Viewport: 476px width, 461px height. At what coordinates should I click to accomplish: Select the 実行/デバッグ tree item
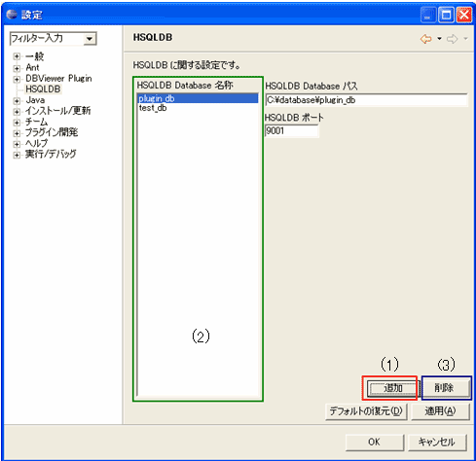click(51, 154)
